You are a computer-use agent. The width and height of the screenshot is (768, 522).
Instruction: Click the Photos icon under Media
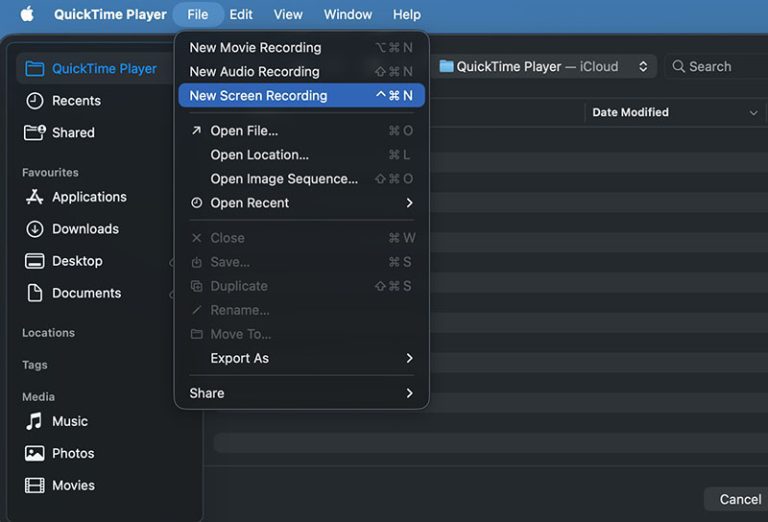[x=34, y=453]
